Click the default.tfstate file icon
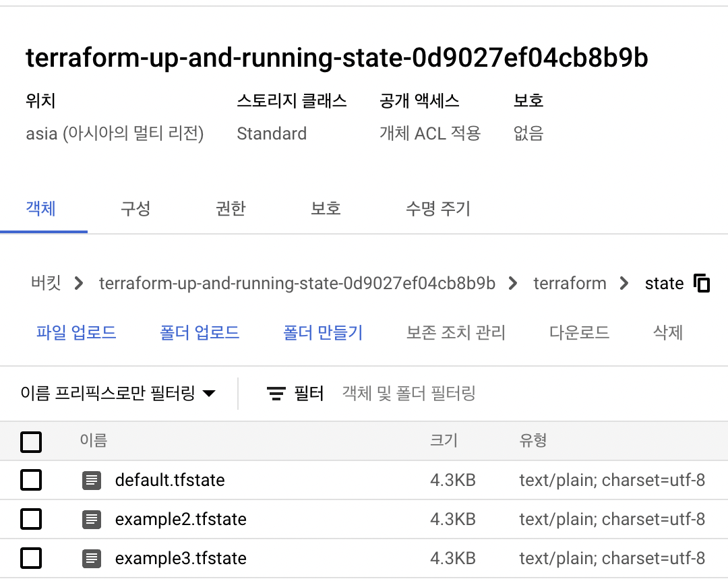Image resolution: width=728 pixels, height=581 pixels. pos(92,480)
